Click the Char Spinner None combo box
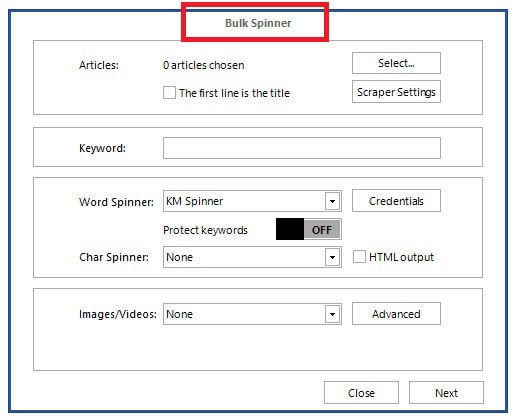This screenshot has height=420, width=518. click(x=252, y=257)
